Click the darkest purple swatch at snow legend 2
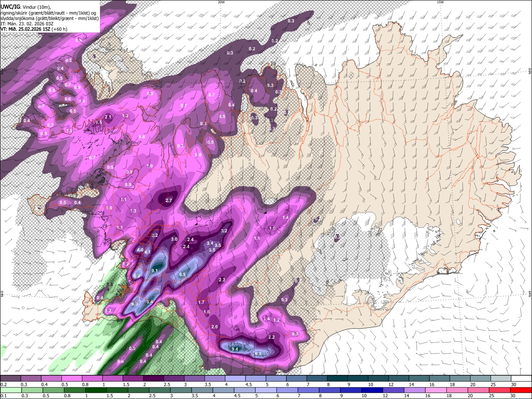The width and height of the screenshot is (532, 399). tap(153, 378)
